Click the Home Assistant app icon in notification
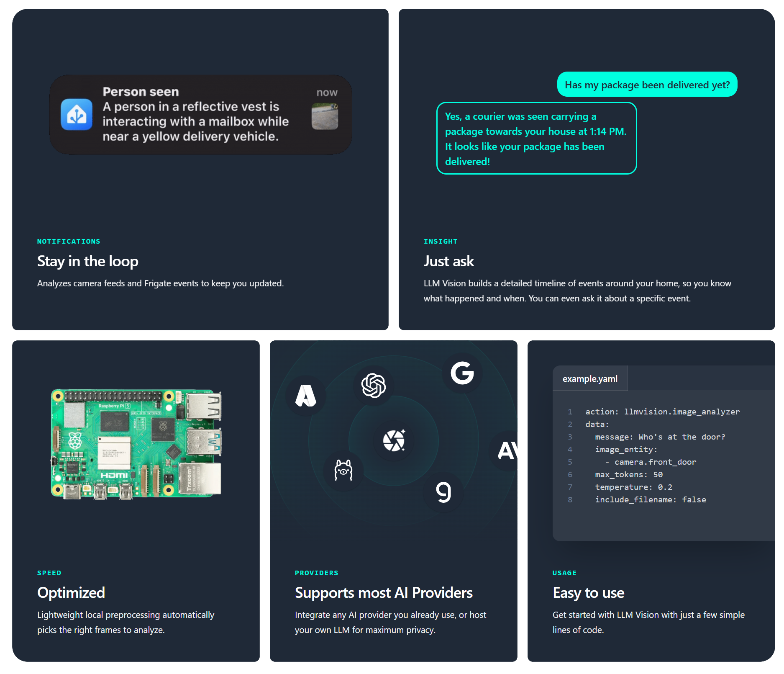784x674 pixels. tap(77, 114)
